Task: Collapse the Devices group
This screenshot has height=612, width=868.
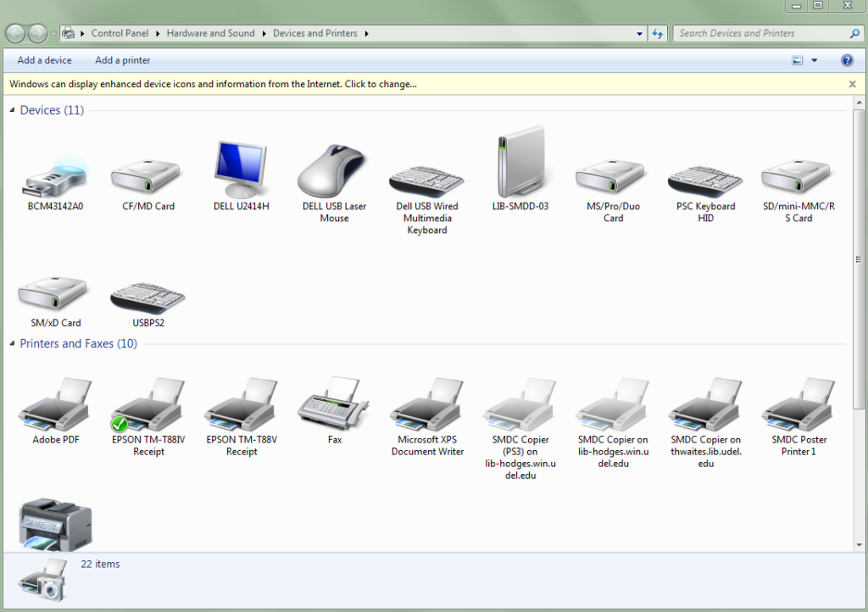Action: (x=13, y=111)
